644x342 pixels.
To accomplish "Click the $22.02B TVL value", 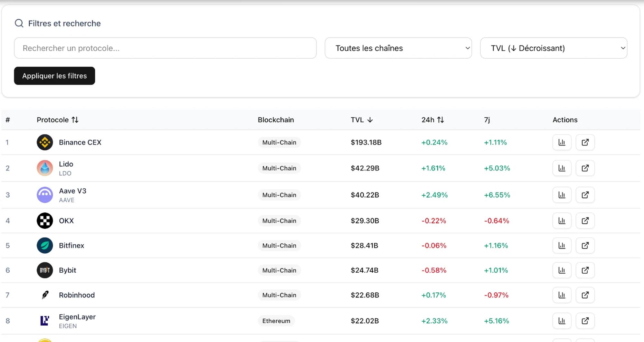I will click(365, 321).
